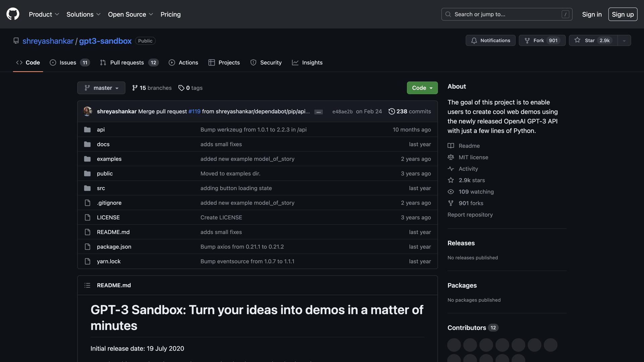The width and height of the screenshot is (644, 362).
Task: Open the package.json file link
Action: tap(114, 247)
